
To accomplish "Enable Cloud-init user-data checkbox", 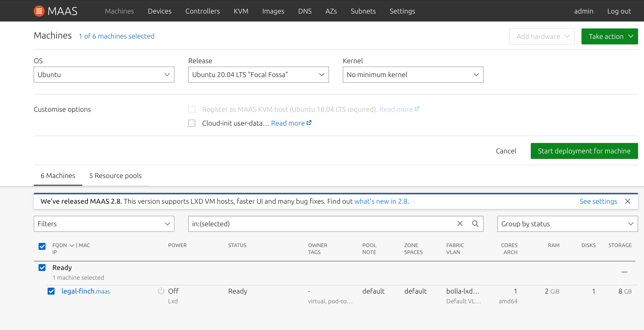I will [192, 123].
